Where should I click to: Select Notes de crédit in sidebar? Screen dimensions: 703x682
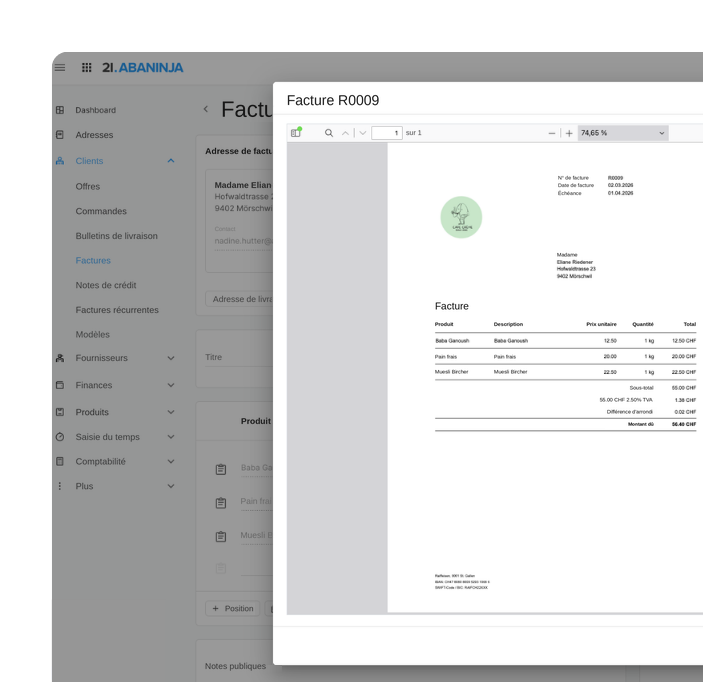[x=106, y=285]
